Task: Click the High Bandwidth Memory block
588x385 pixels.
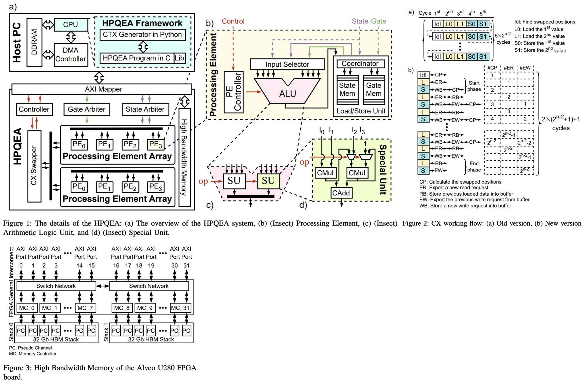Action: [x=185, y=157]
